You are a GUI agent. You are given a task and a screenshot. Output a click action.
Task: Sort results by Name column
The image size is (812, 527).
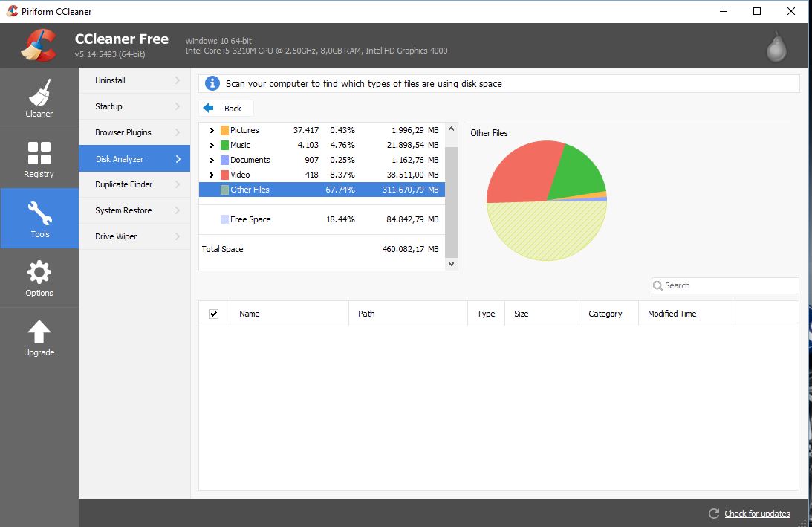coord(290,314)
